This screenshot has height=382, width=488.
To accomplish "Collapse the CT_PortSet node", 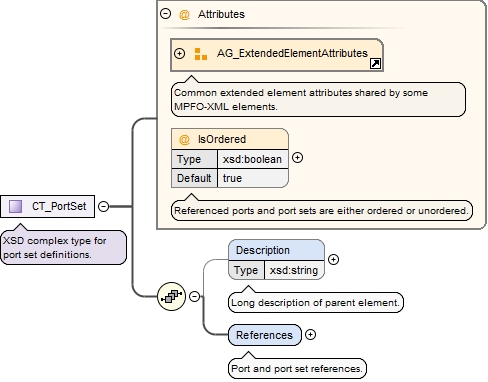I will pyautogui.click(x=104, y=206).
